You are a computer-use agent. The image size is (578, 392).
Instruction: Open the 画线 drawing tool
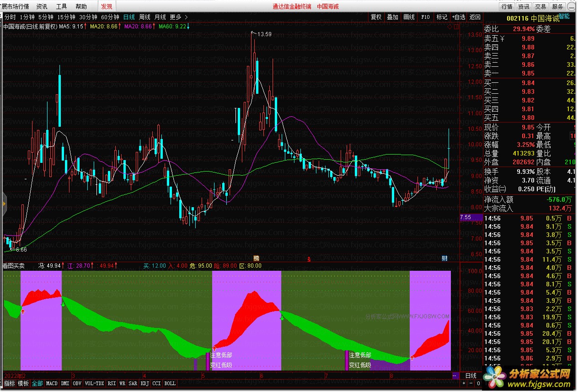409,17
